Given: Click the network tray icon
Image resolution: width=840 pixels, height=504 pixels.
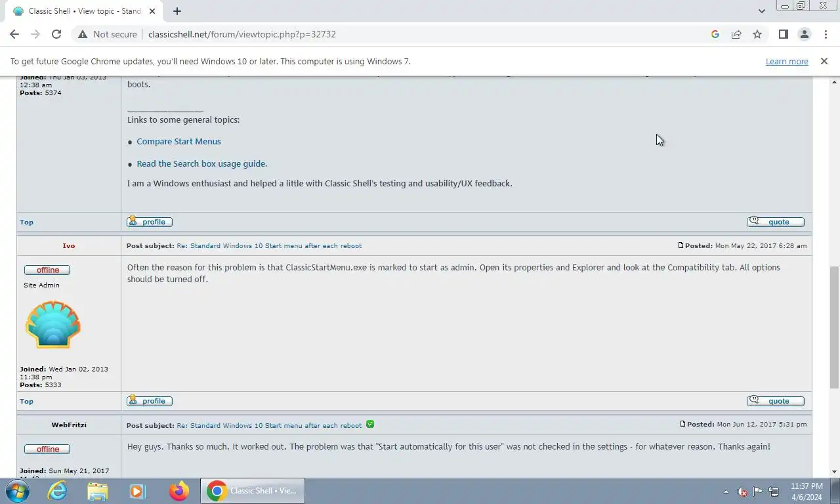Looking at the screenshot, I should click(774, 492).
